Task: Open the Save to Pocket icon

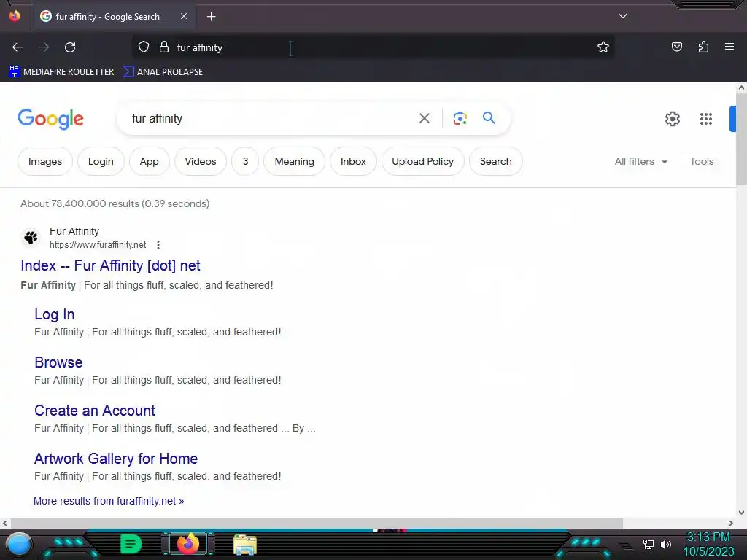Action: coord(677,47)
